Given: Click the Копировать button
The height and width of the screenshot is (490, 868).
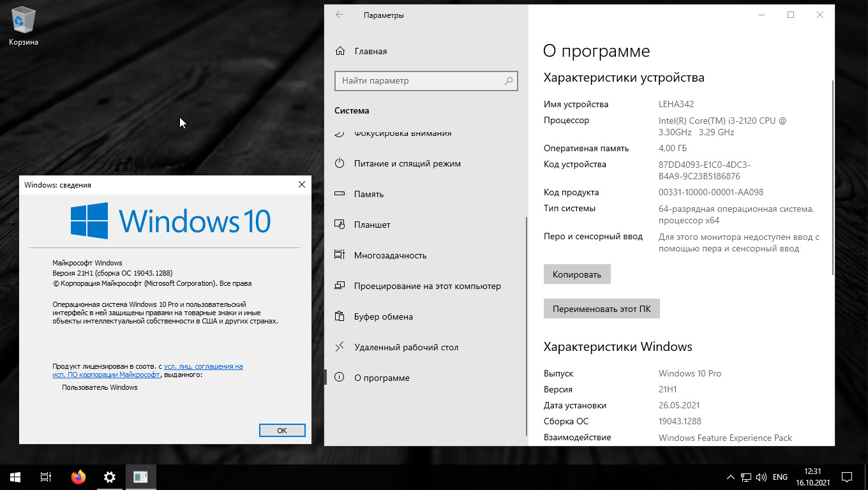Looking at the screenshot, I should [x=577, y=274].
